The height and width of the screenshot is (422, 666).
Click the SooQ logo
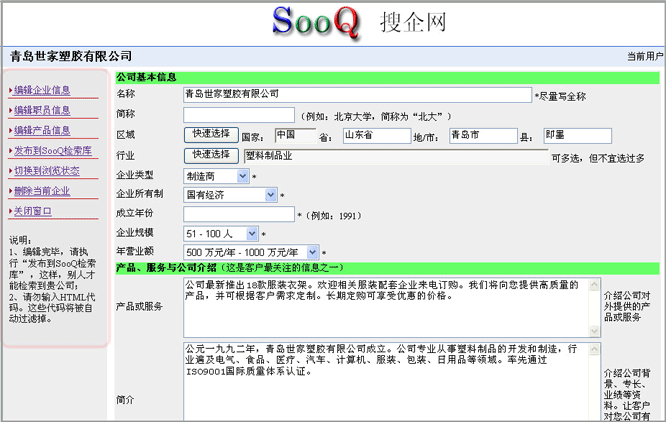point(316,22)
